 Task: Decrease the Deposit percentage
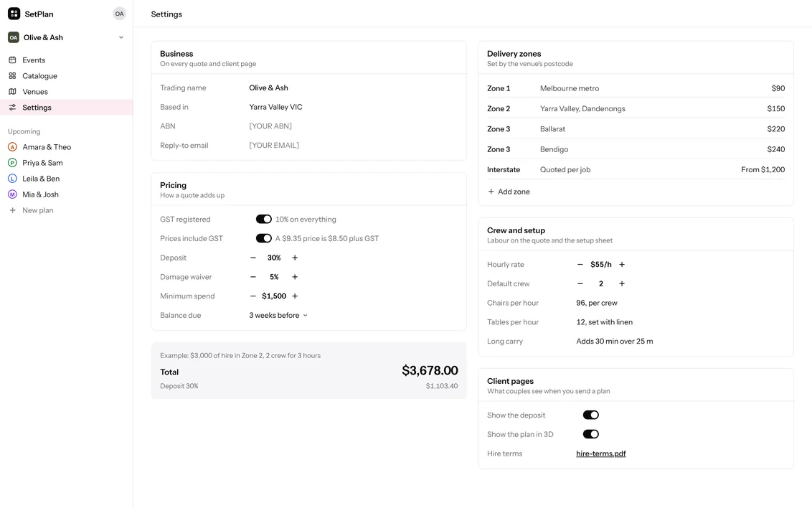[x=253, y=258]
